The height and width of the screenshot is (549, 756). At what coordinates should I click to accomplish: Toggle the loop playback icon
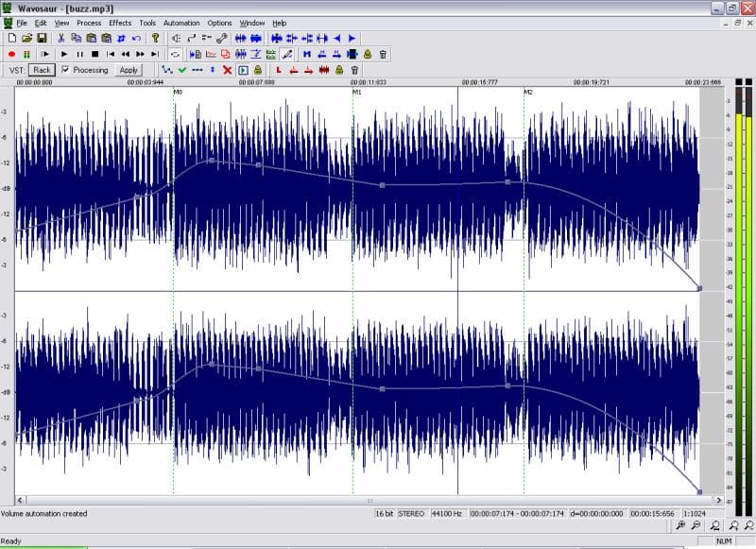tap(176, 55)
